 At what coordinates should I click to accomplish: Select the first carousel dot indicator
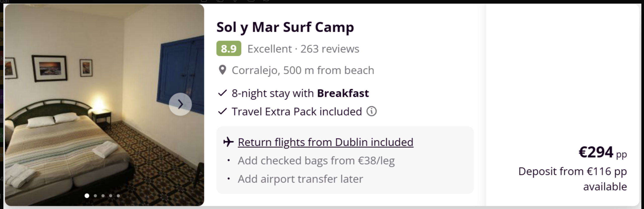pos(87,195)
